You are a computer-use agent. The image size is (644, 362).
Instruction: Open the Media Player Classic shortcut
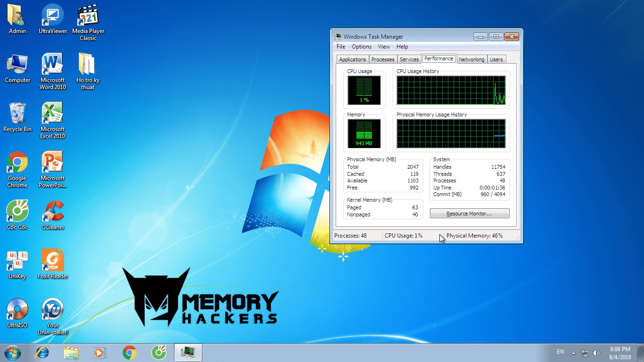[88, 23]
